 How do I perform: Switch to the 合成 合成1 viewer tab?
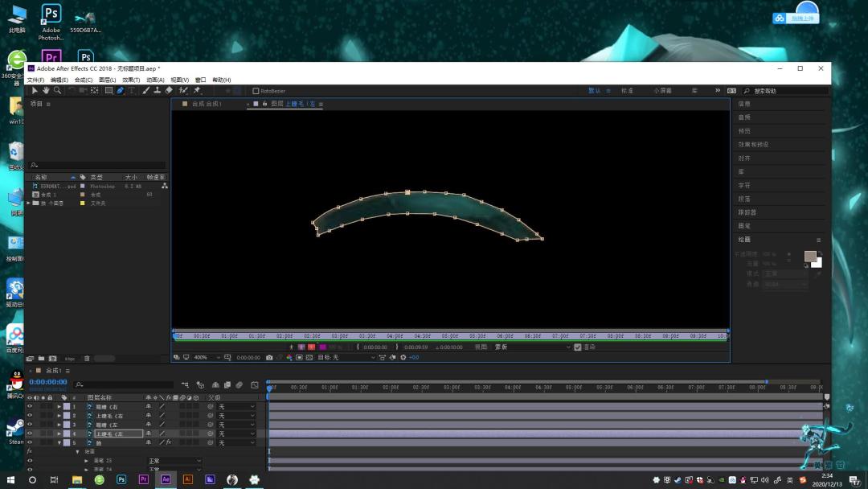tap(207, 104)
